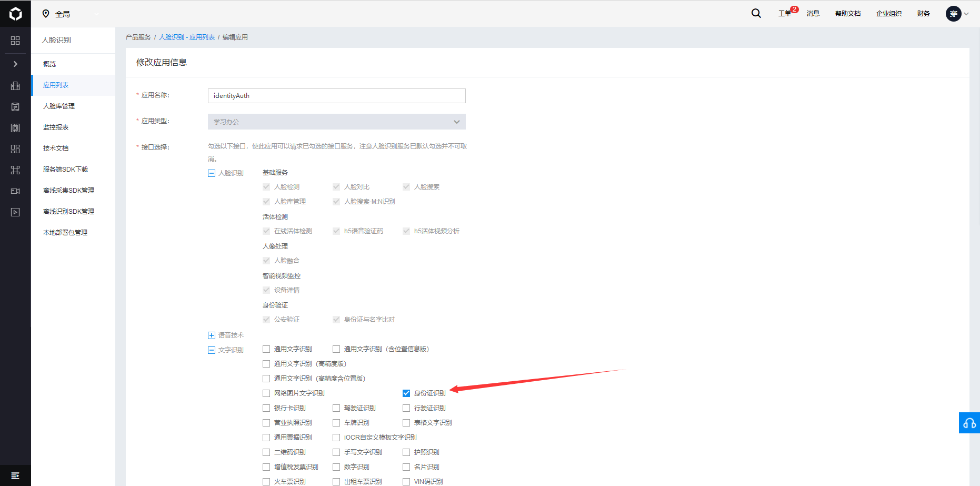Click the product grid icon in left rail
The width and height of the screenshot is (980, 486).
(15, 41)
